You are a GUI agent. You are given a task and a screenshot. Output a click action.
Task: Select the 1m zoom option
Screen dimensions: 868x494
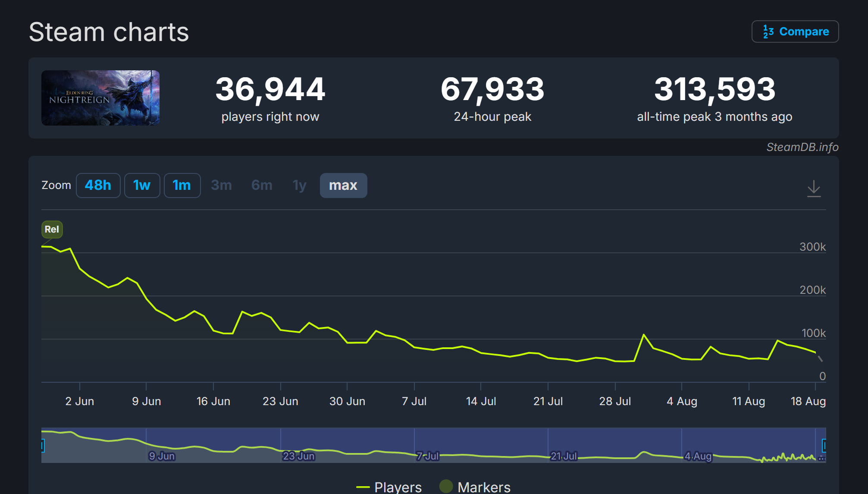coord(182,186)
